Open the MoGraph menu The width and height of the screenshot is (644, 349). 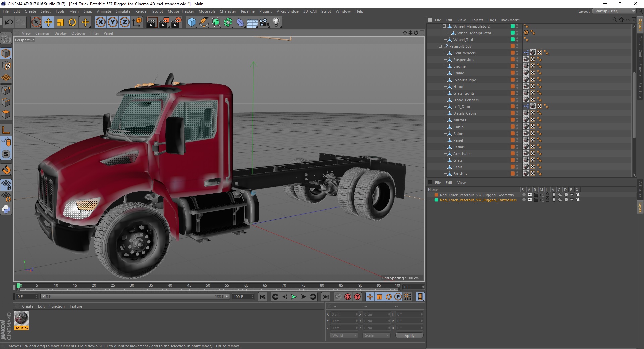pos(207,11)
